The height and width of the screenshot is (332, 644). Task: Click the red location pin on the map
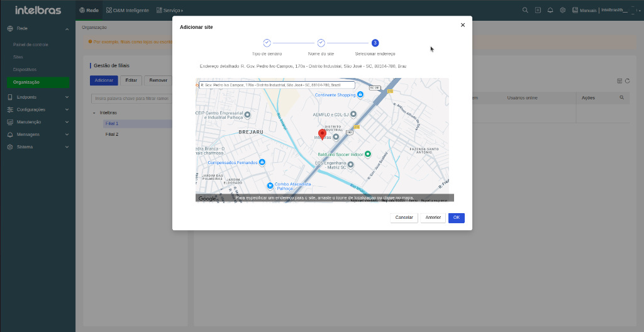(322, 135)
